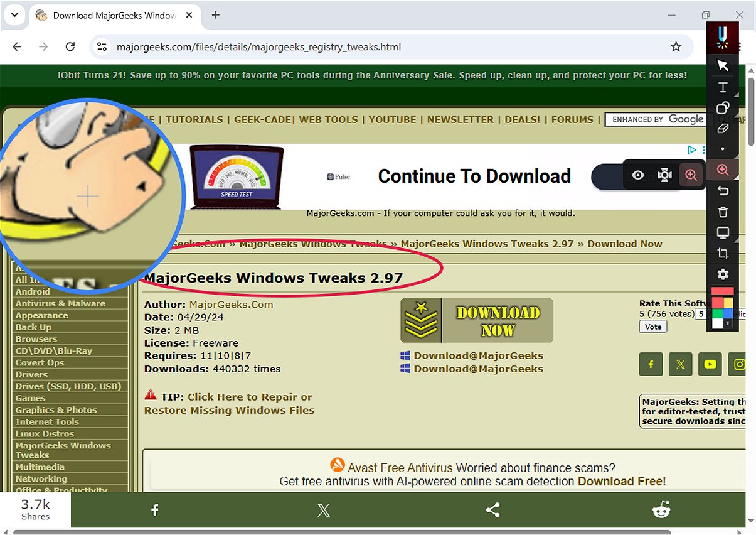Click the DOWNLOAD NOW button
Image resolution: width=756 pixels, height=535 pixels.
coord(477,321)
